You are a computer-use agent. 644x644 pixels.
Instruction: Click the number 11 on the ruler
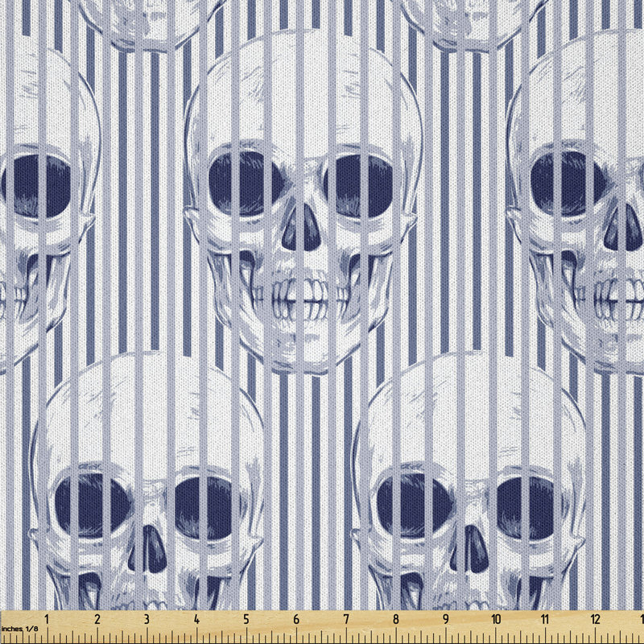(x=545, y=619)
